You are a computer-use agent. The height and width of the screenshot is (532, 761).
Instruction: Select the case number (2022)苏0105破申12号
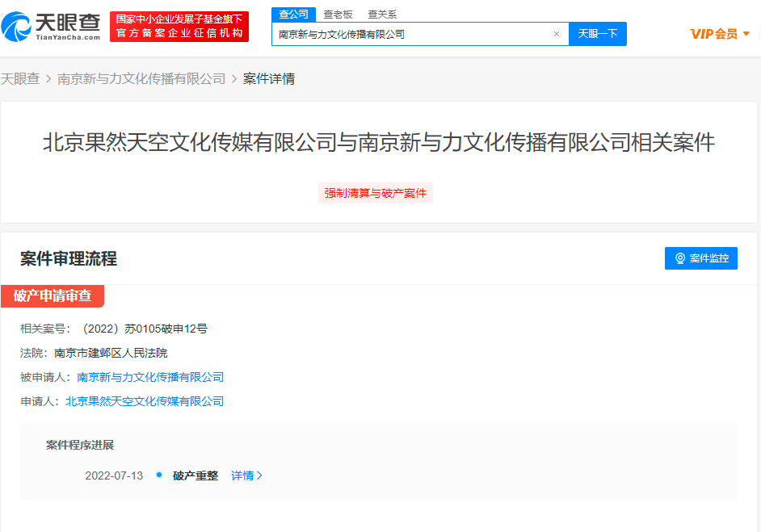point(143,329)
